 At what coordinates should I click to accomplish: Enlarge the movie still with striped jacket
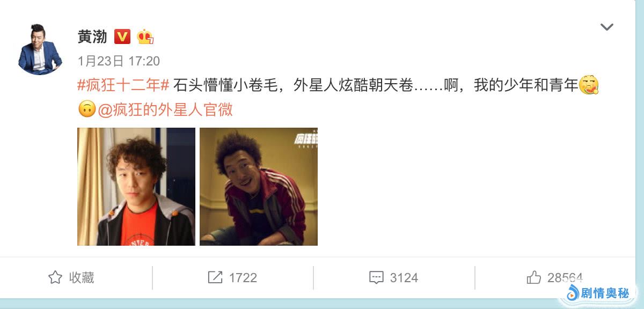click(x=259, y=187)
